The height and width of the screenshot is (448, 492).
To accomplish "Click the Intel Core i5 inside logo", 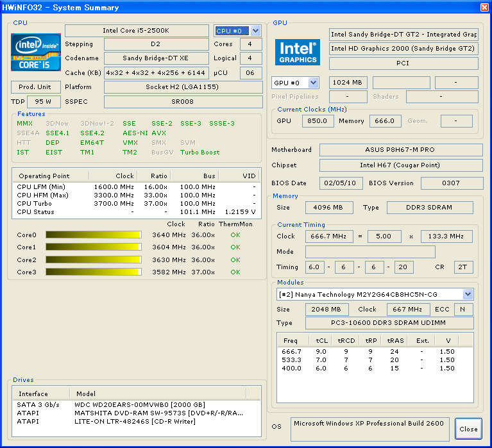I will 36,52.
